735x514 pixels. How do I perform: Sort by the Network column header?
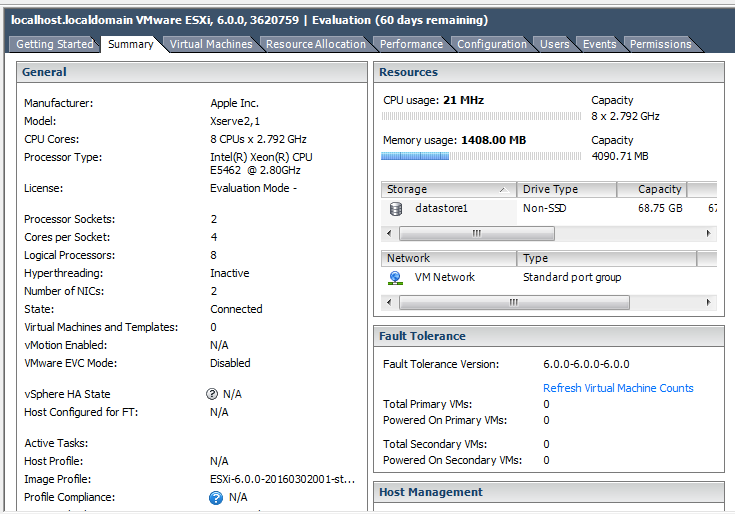coord(449,258)
